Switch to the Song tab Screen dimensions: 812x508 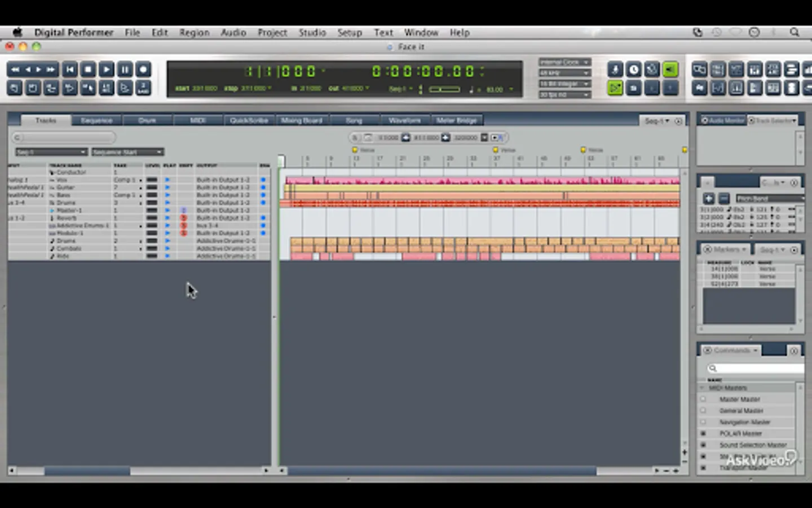click(354, 120)
